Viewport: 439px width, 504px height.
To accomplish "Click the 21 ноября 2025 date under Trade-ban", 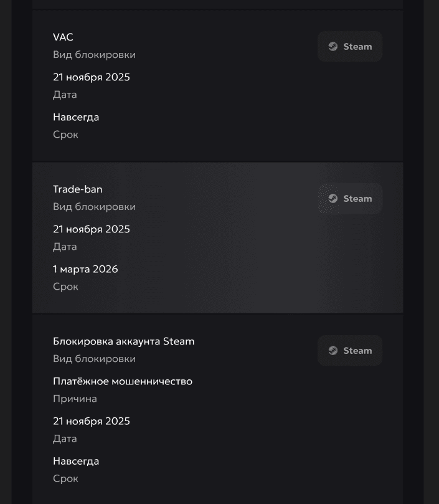I will click(92, 229).
